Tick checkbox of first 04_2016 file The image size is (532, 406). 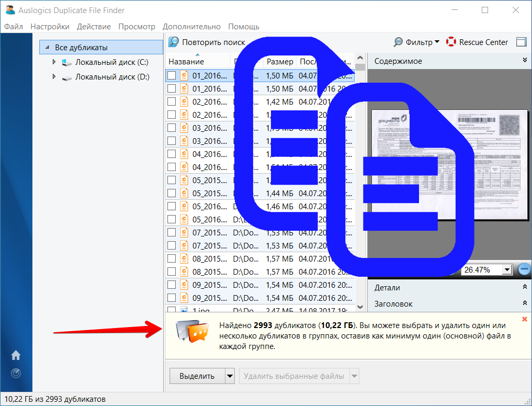coord(172,154)
